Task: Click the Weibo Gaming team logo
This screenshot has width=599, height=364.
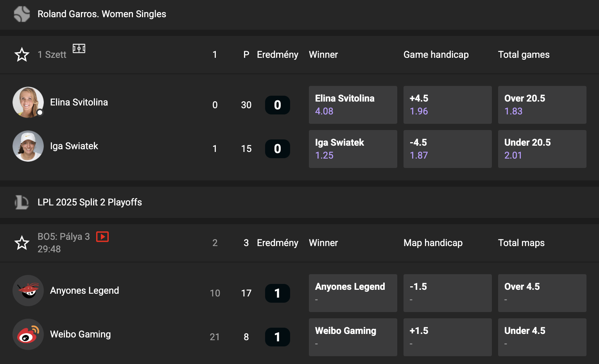Action: (28, 334)
